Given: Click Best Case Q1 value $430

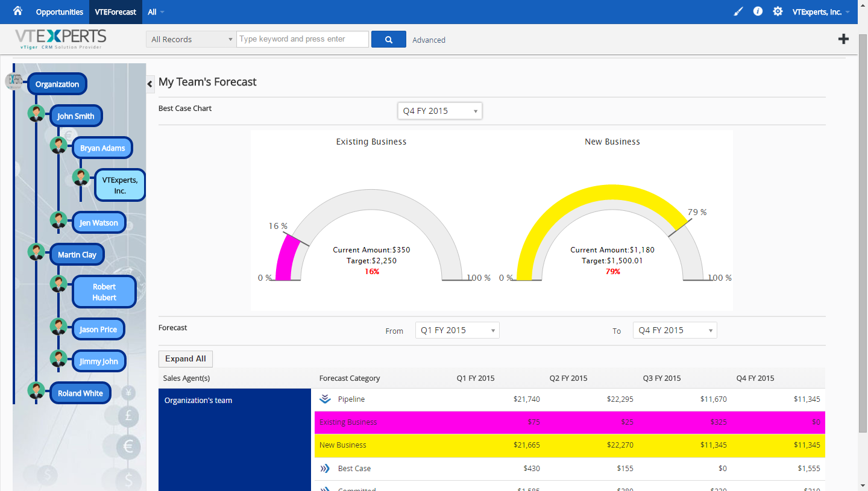Looking at the screenshot, I should pos(532,469).
